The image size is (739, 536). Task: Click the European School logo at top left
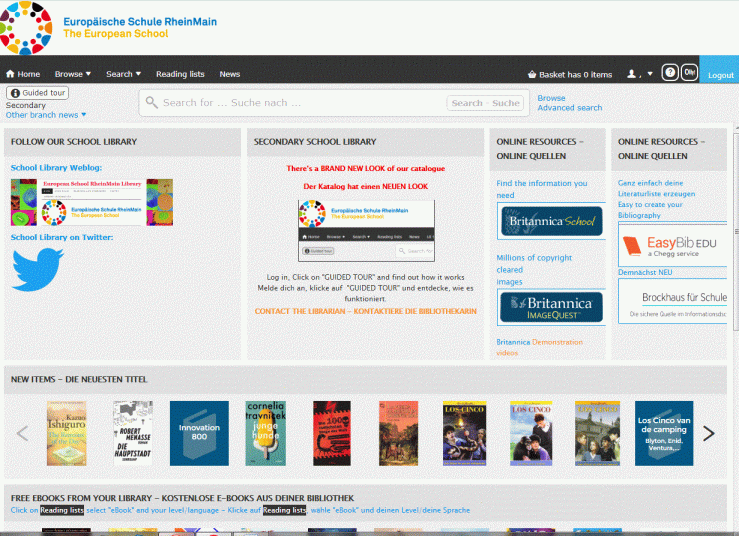click(26, 27)
